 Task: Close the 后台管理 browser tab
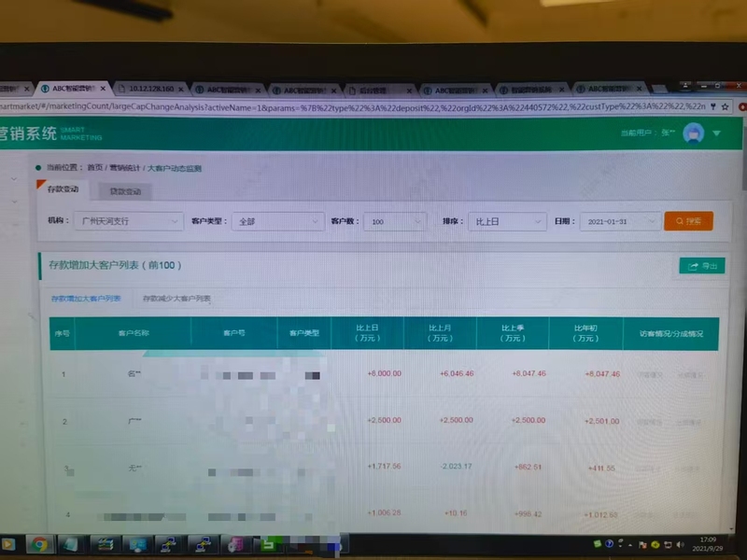[409, 91]
